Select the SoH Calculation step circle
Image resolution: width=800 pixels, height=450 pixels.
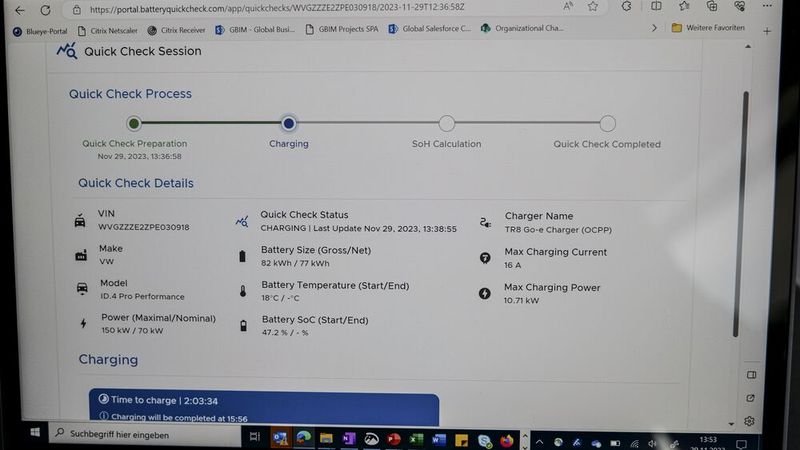pos(446,123)
